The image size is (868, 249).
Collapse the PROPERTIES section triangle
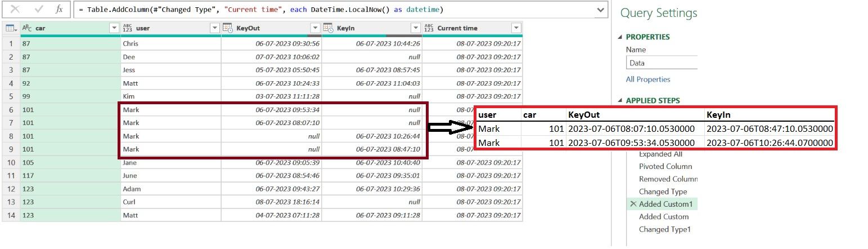620,37
